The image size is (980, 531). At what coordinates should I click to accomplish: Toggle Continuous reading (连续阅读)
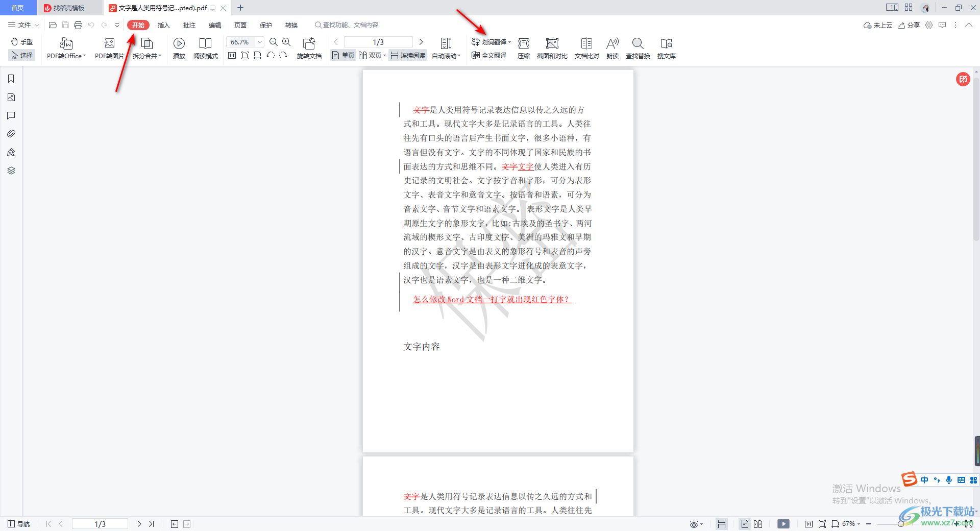(408, 55)
